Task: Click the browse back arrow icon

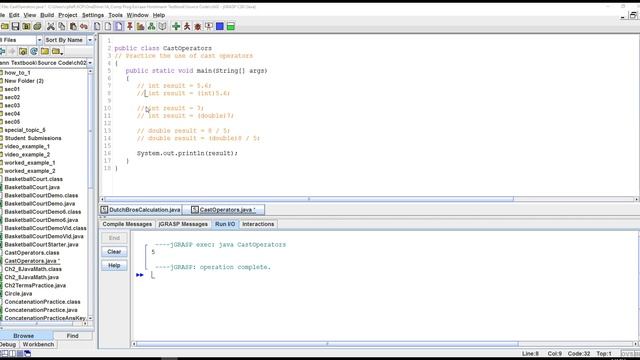Action: [2, 51]
